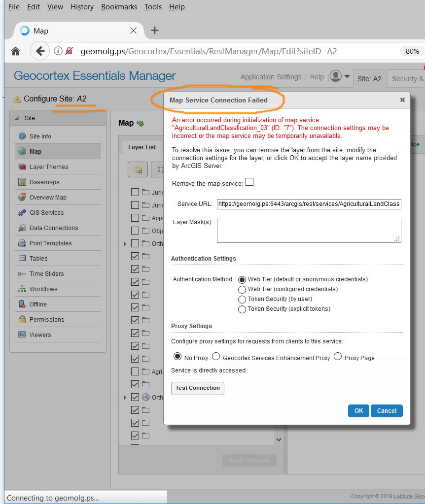Click the Firefox home icon
This screenshot has width=425, height=504.
(x=15, y=51)
